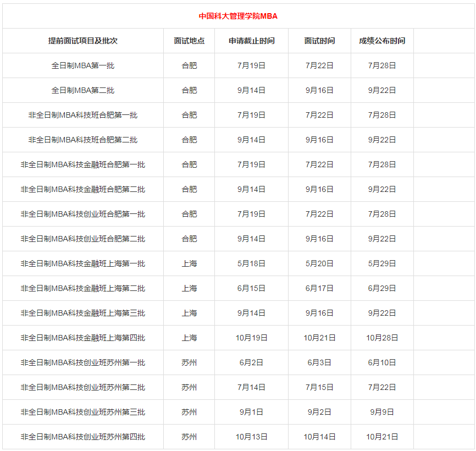Click the red title 中国科大管理学院MBA

239,16
